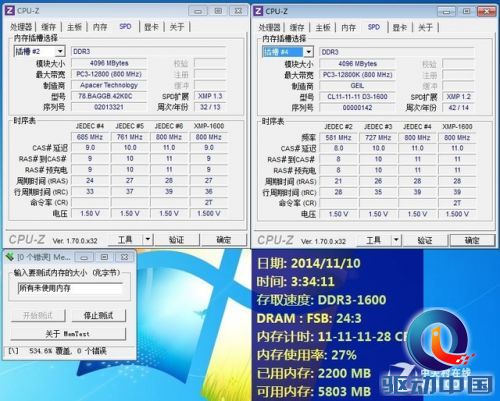Screen dimensions: 500x401
Task: Open 工具 dropdown arrow in right CPU-Z
Action: [x=396, y=240]
